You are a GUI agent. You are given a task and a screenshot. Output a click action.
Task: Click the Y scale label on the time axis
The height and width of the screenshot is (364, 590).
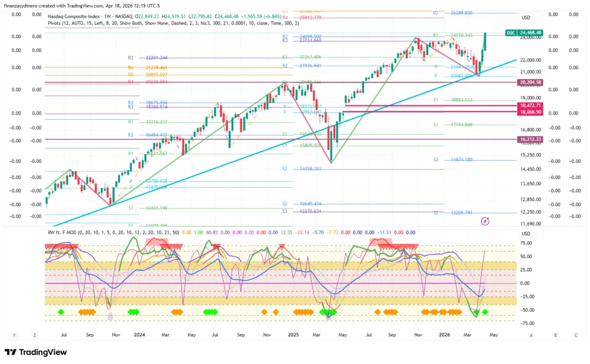[x=14, y=335]
